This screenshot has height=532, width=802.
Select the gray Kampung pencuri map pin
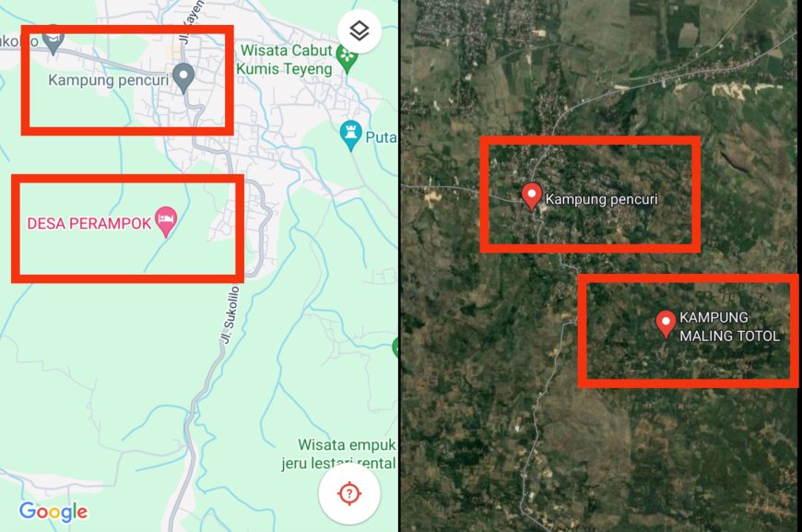(x=183, y=78)
